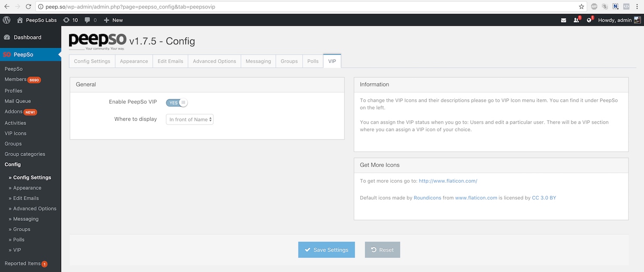Go back using the browser back arrow

pyautogui.click(x=6, y=6)
